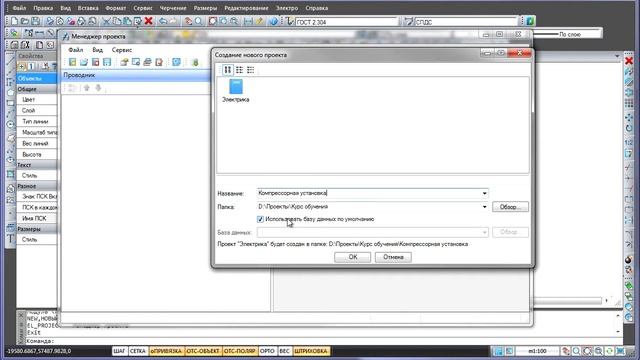The height and width of the screenshot is (360, 640).
Task: Click the Проводник panel header
Action: pyautogui.click(x=136, y=75)
